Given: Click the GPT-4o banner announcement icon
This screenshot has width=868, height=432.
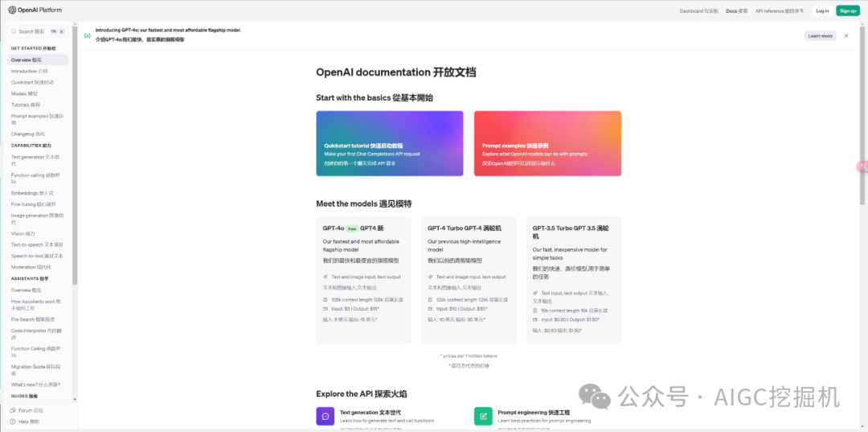Looking at the screenshot, I should pyautogui.click(x=88, y=35).
